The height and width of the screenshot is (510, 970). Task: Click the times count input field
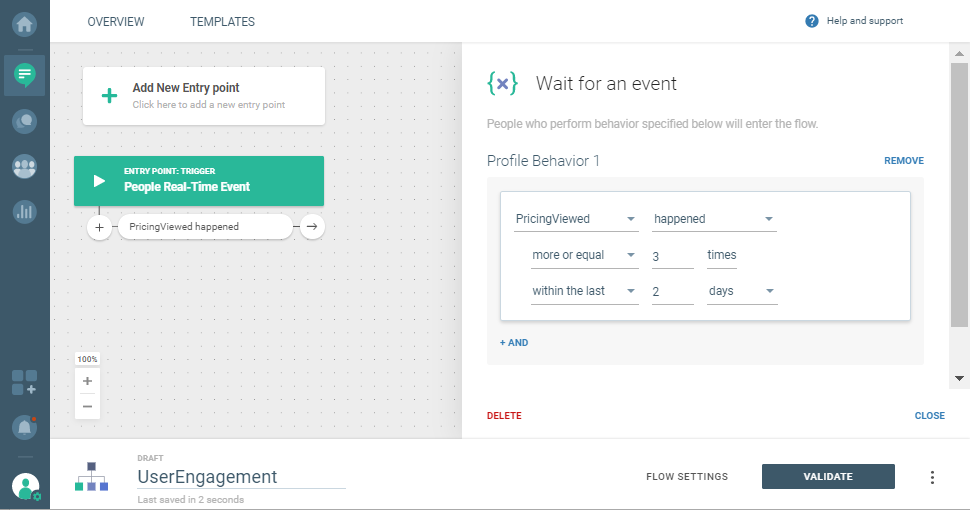672,256
